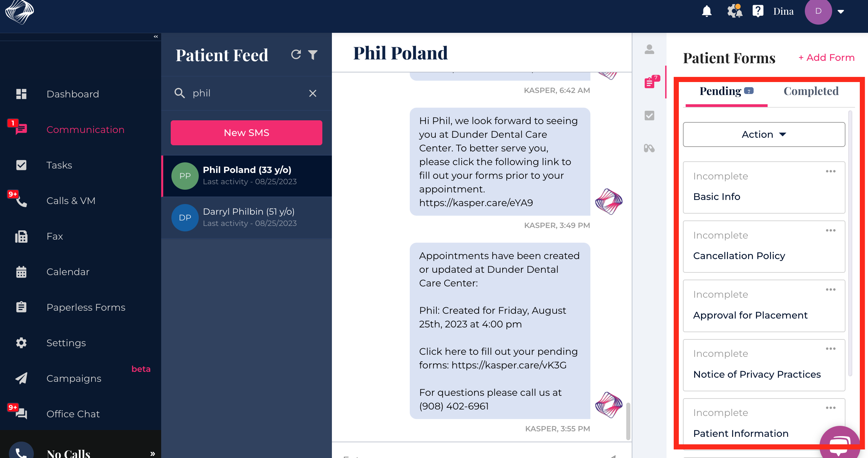This screenshot has width=868, height=458.
Task: Click the New SMS button
Action: point(246,133)
